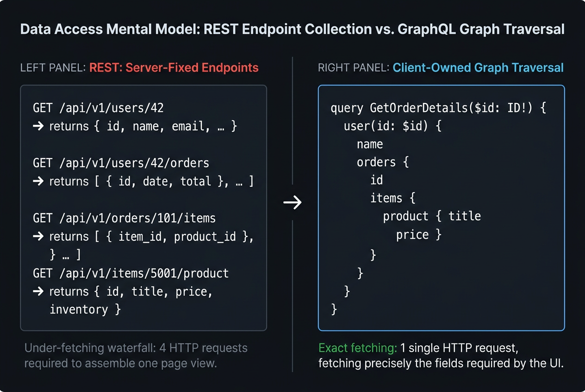The height and width of the screenshot is (392, 585).
Task: Click the green 'Exact fetching:' label
Action: click(x=358, y=348)
